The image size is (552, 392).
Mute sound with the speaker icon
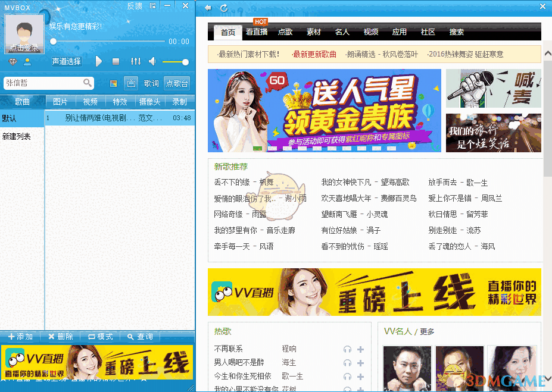tap(152, 61)
